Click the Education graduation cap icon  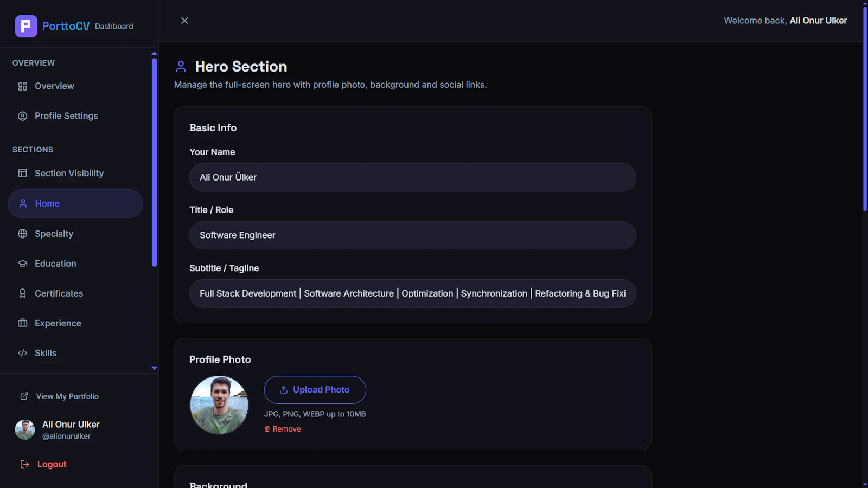[22, 264]
